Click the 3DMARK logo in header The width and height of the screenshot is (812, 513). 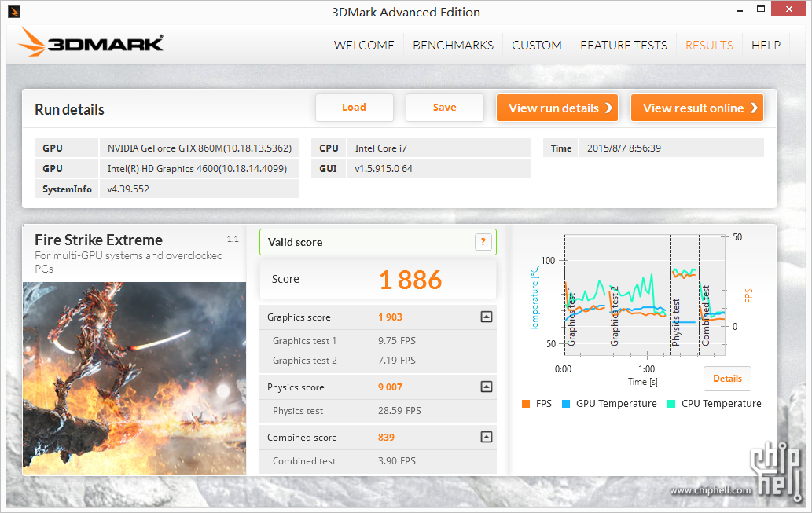90,42
